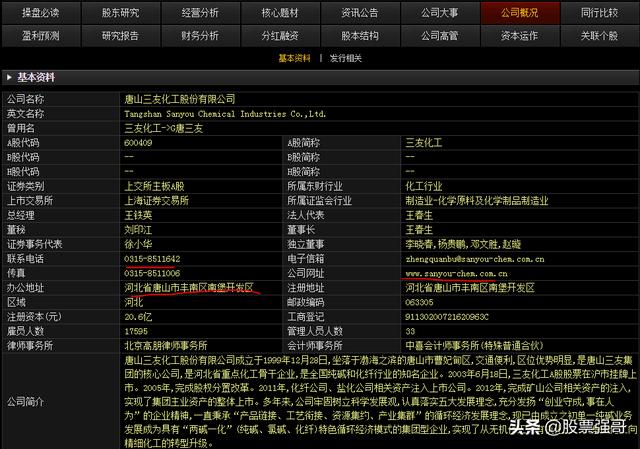Open the 同行比较 tab
This screenshot has height=449, width=640.
[599, 13]
